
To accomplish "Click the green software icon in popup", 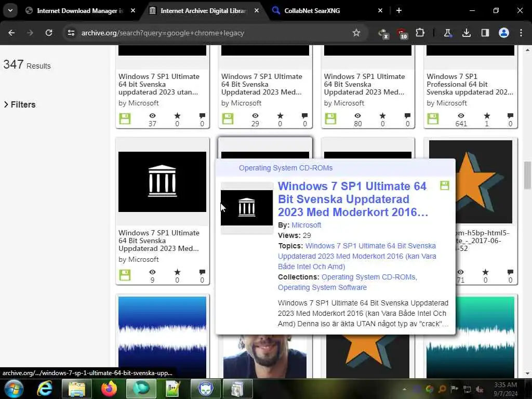I will (x=445, y=185).
